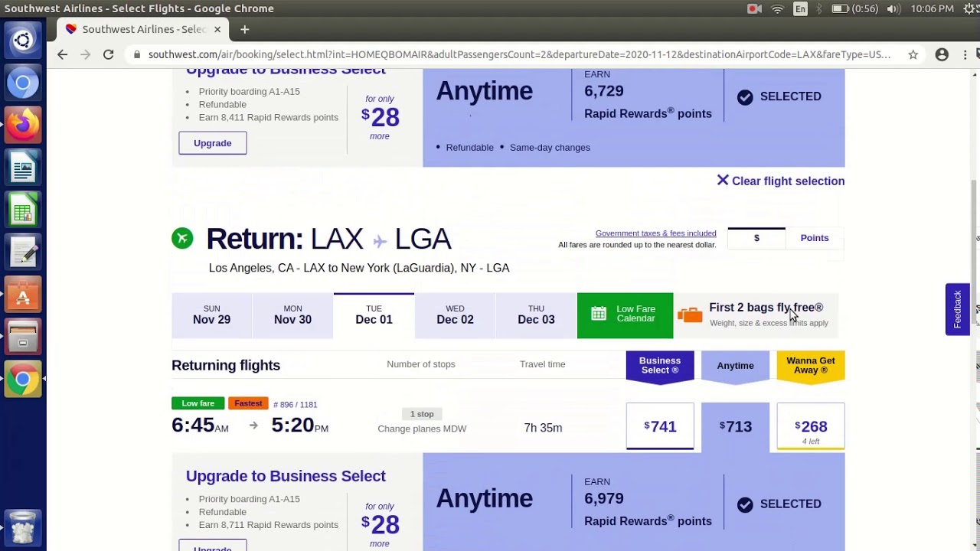Open the Ubuntu dash from the dock

23,40
